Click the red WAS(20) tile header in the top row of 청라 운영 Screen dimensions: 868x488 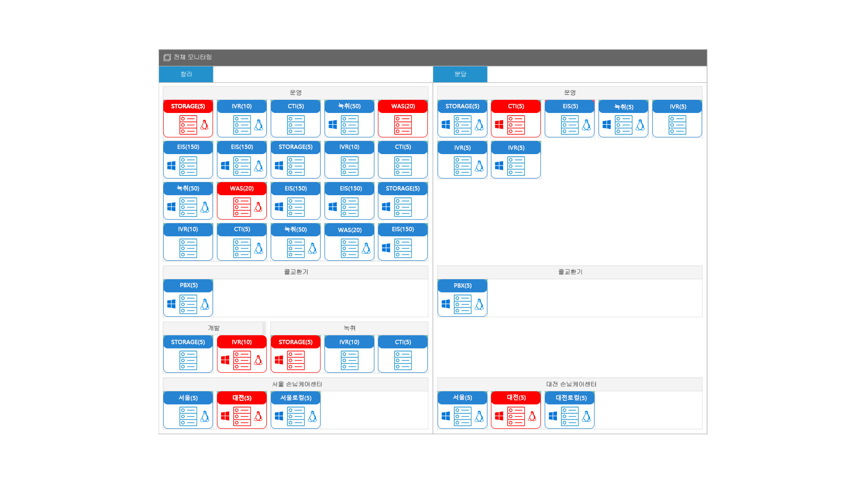(x=403, y=106)
